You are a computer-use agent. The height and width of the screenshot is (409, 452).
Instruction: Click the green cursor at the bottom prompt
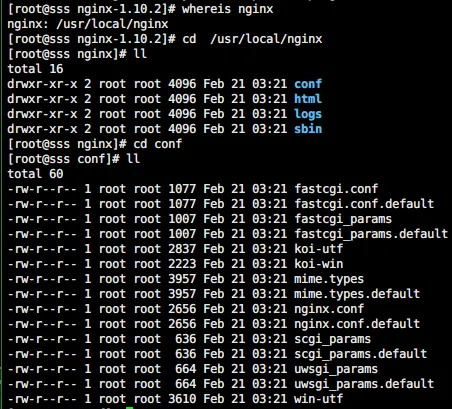[x=130, y=408]
